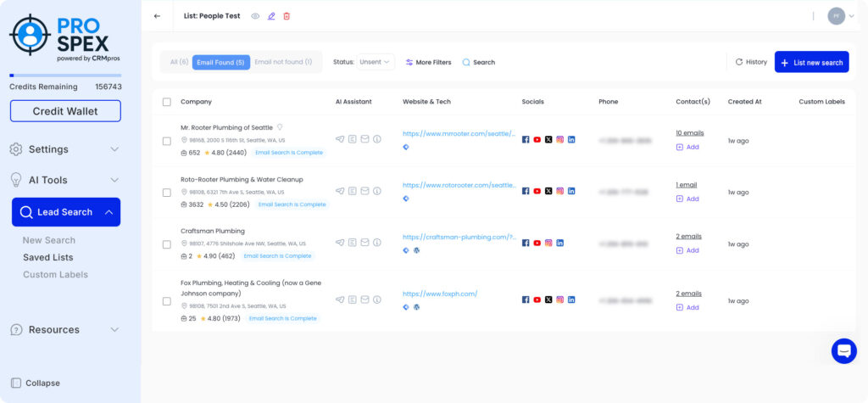Click the Pro Spex logo

(65, 37)
